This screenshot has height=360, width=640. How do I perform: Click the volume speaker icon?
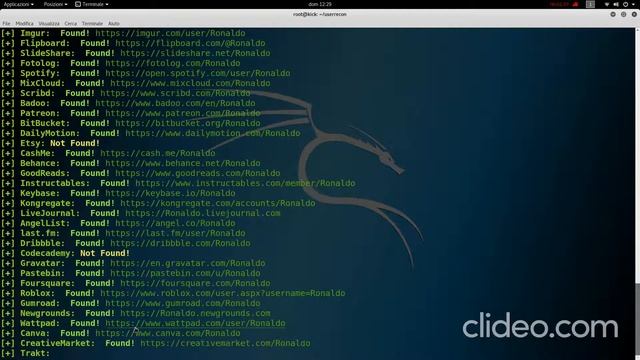tap(616, 4)
